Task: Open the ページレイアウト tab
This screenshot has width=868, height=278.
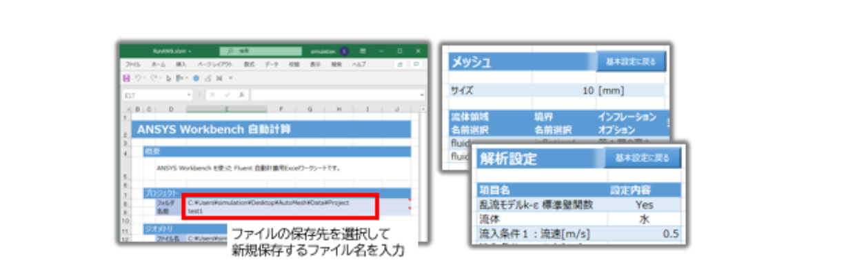Action: tap(215, 64)
